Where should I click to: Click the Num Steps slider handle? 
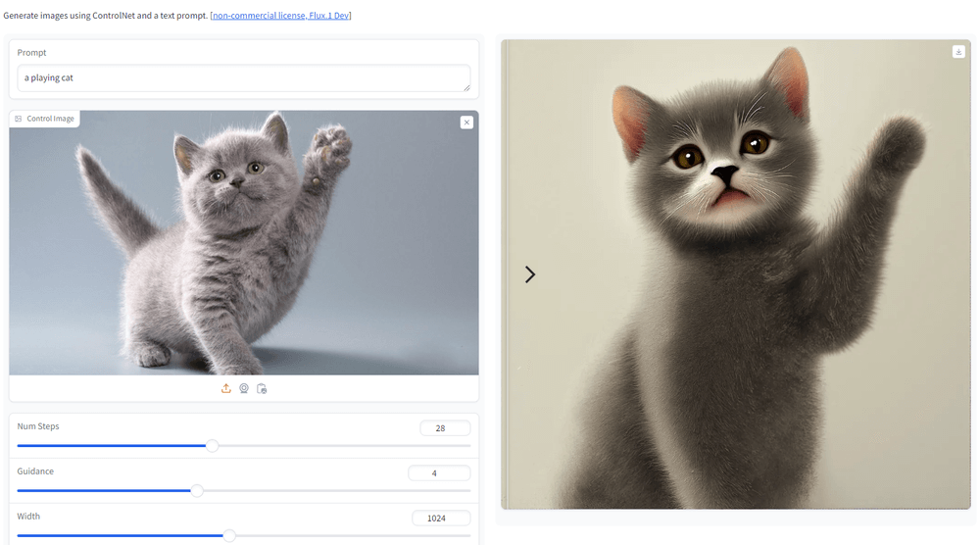pyautogui.click(x=213, y=446)
